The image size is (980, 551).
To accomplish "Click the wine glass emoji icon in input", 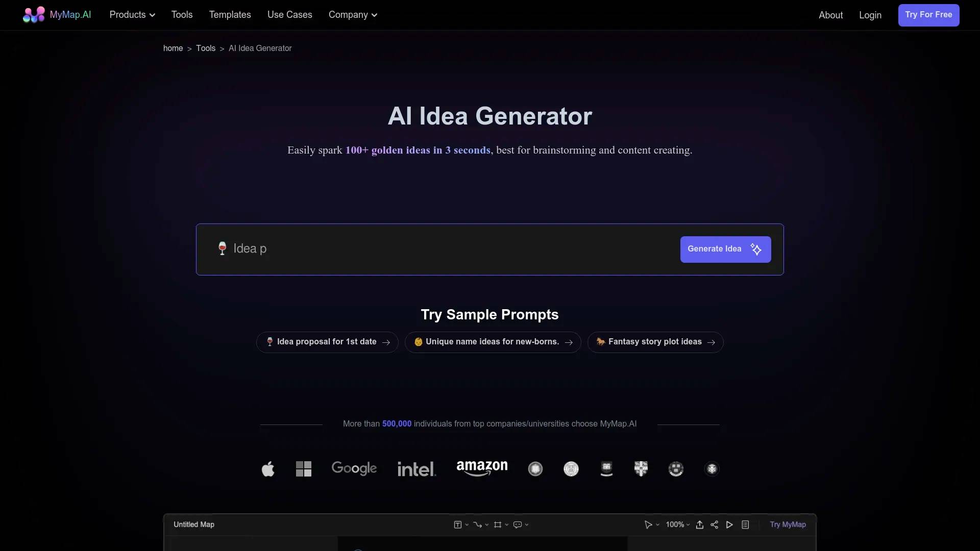I will point(222,248).
